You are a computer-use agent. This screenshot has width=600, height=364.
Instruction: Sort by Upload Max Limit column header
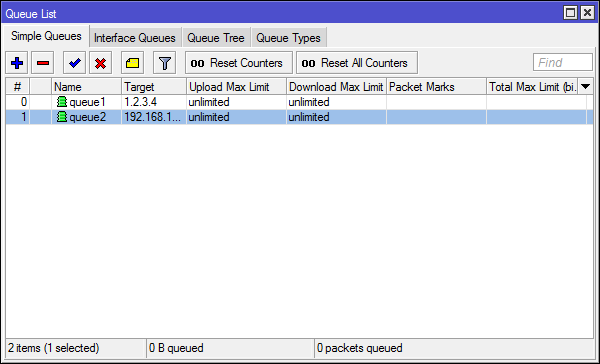(x=236, y=87)
